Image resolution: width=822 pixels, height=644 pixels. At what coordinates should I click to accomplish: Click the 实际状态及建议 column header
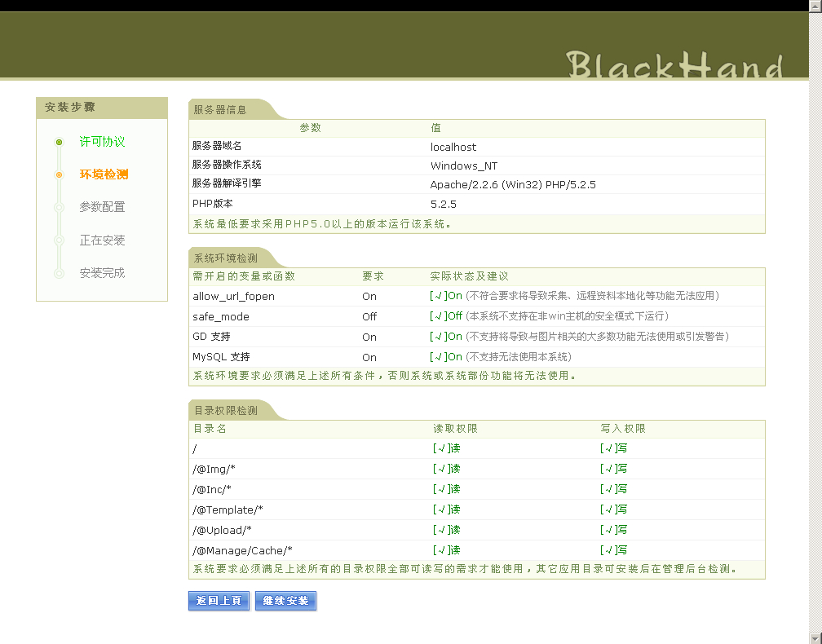point(469,276)
